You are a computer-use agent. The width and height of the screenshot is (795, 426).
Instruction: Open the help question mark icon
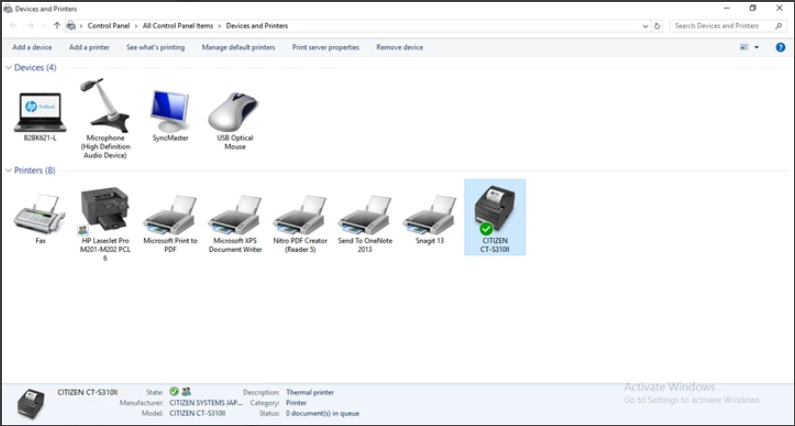780,47
